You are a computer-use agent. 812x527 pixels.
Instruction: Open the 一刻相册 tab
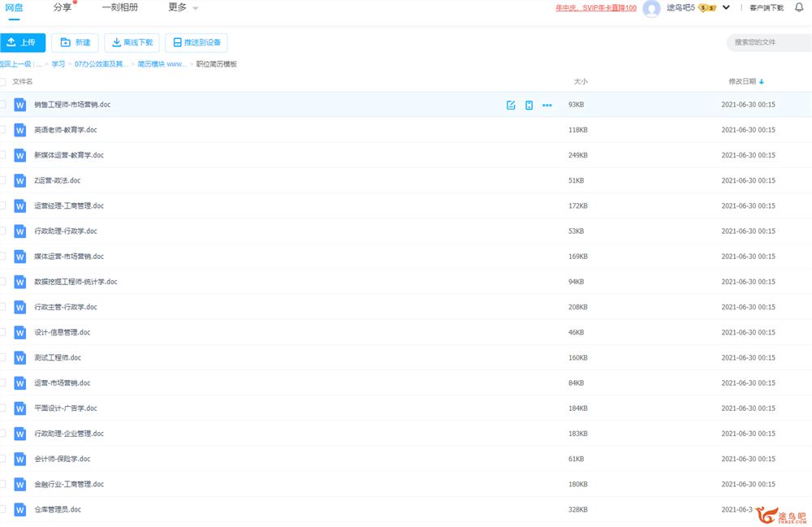coord(119,7)
